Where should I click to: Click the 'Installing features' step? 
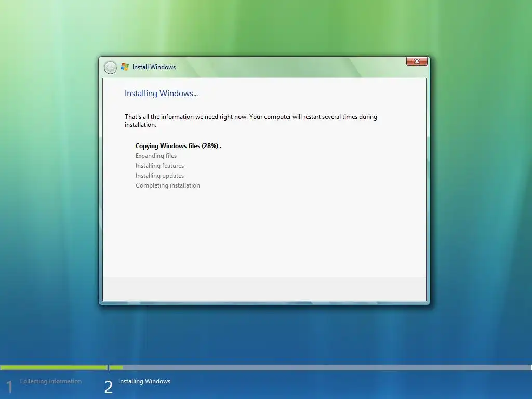coord(160,166)
